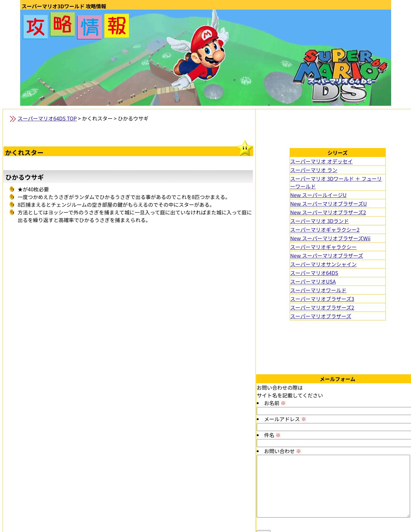The width and height of the screenshot is (411, 532).
Task: Click the flying winged Mario image
Action: tap(198, 50)
